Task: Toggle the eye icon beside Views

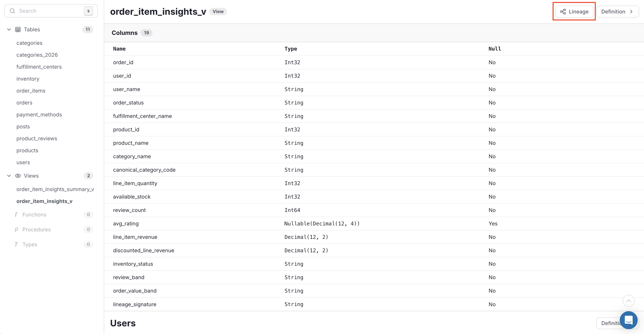Action: [18, 176]
